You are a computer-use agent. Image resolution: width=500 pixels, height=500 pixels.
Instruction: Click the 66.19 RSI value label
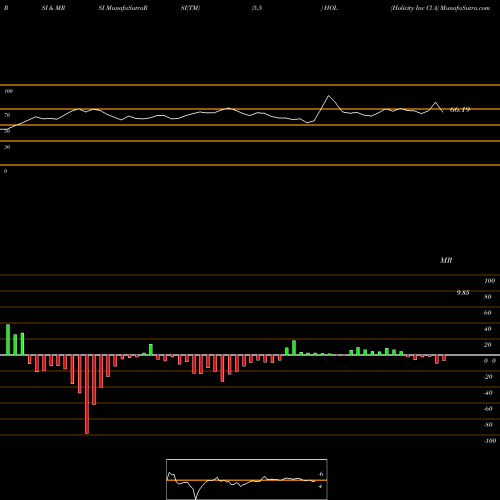click(x=460, y=109)
